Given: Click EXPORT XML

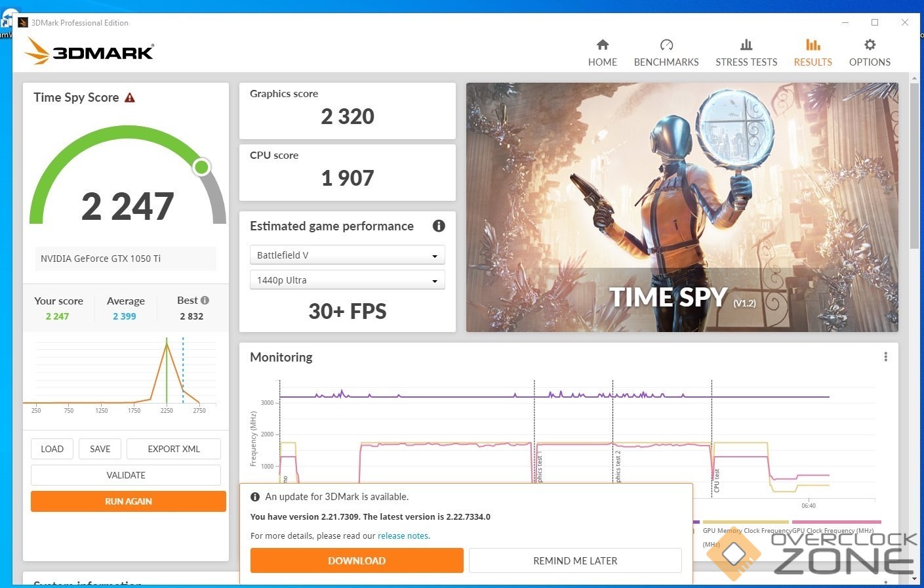Looking at the screenshot, I should tap(174, 449).
